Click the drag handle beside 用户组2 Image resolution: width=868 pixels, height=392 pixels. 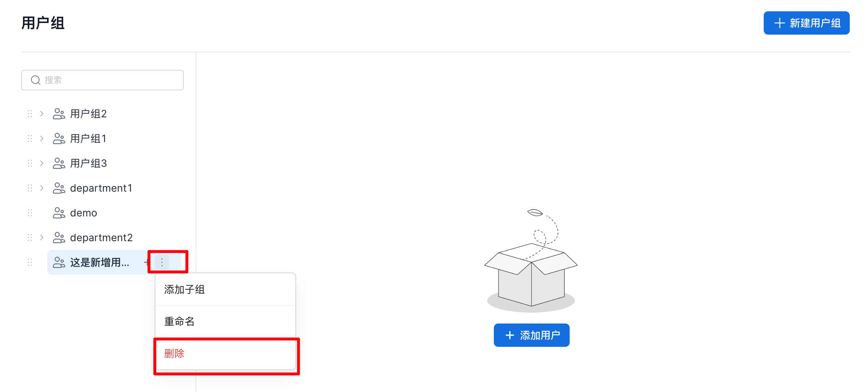(x=30, y=114)
